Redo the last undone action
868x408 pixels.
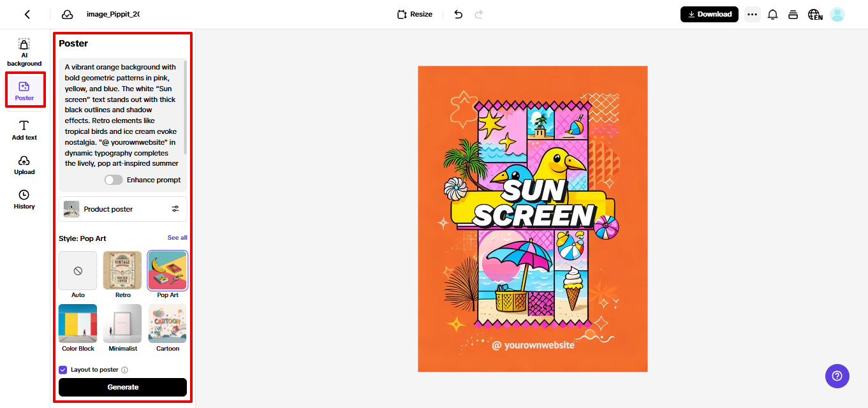tap(478, 14)
